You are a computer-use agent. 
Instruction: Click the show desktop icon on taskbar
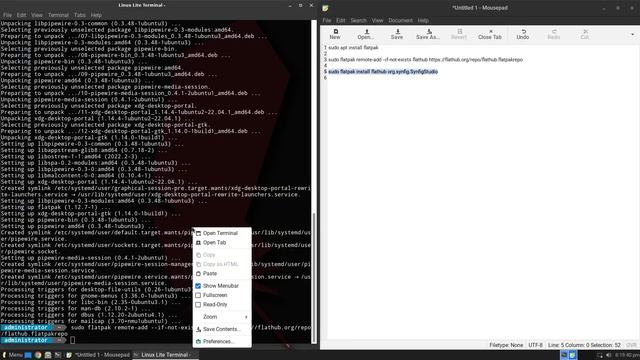coord(28,355)
